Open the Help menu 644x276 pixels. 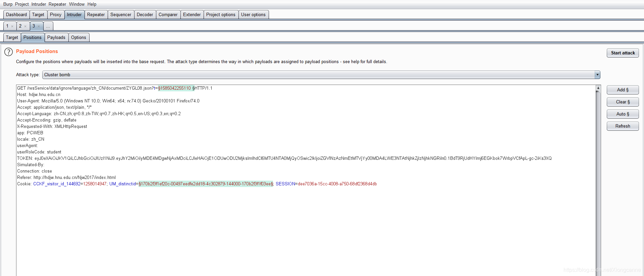coord(92,4)
